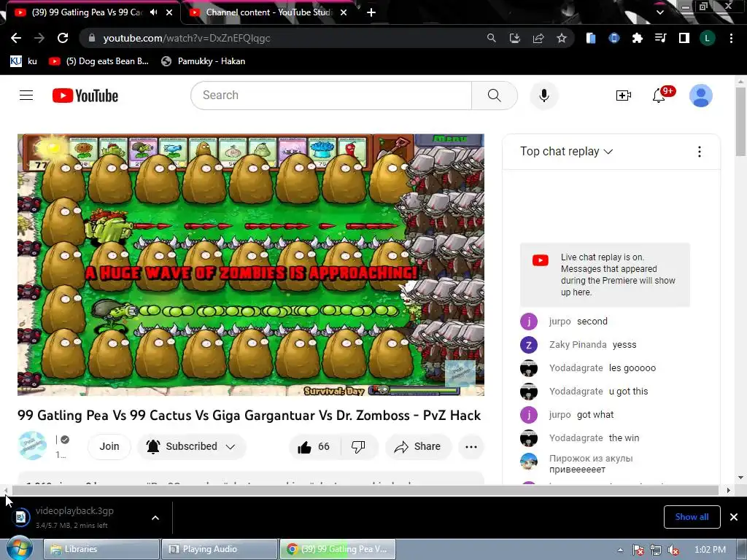The image size is (747, 560).
Task: Dislike the video with thumbs down
Action: (x=358, y=447)
